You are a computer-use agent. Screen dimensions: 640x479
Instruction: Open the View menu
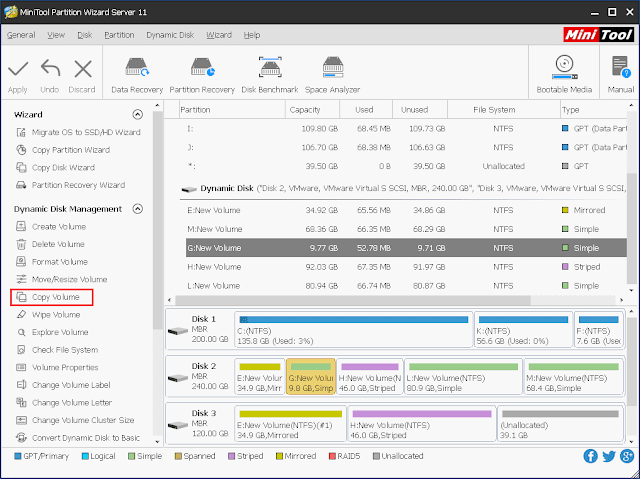(56, 35)
